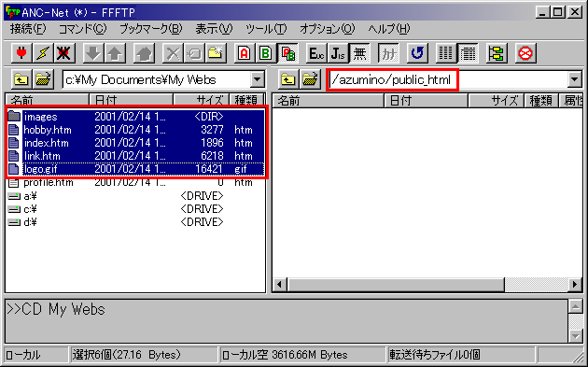
Task: Sort remote list by 種類 column
Action: click(x=541, y=101)
